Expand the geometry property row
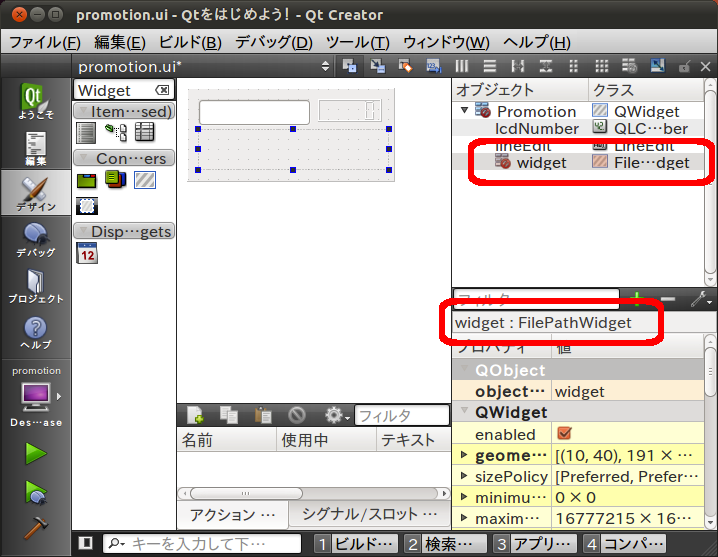 coord(462,456)
